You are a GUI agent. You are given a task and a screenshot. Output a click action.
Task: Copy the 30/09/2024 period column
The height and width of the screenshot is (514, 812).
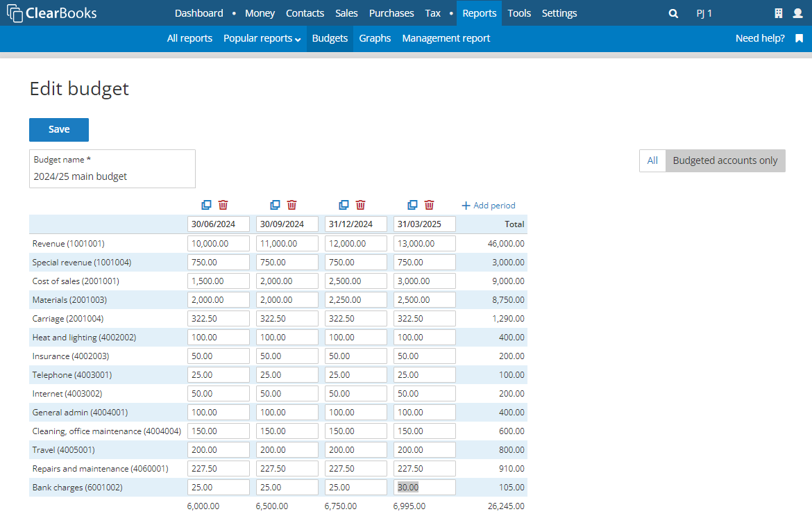click(275, 205)
